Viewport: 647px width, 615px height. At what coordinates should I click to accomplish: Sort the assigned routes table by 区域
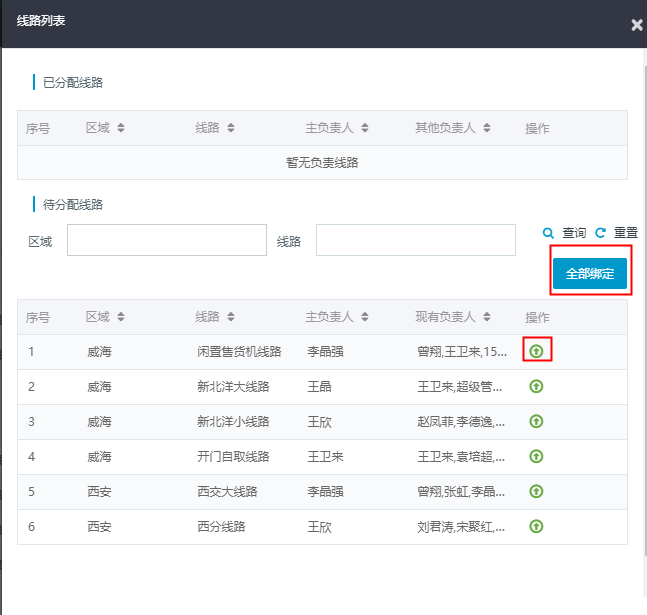120,128
